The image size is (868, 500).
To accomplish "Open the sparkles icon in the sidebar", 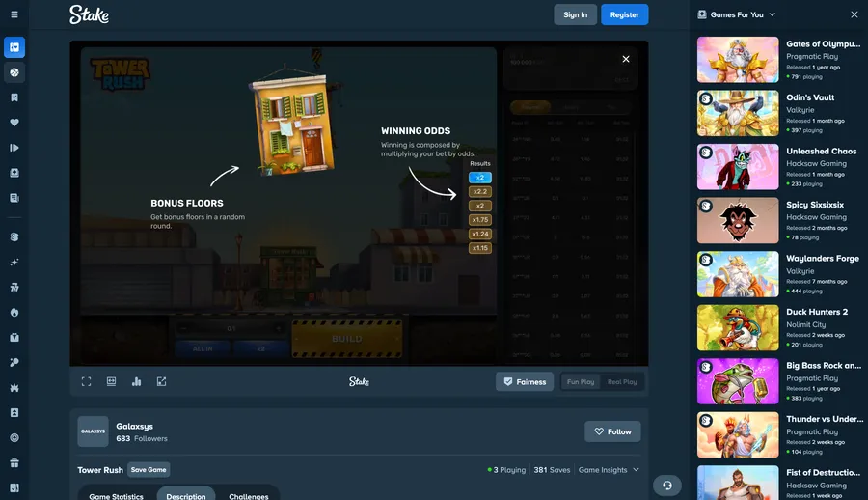I will pos(14,263).
